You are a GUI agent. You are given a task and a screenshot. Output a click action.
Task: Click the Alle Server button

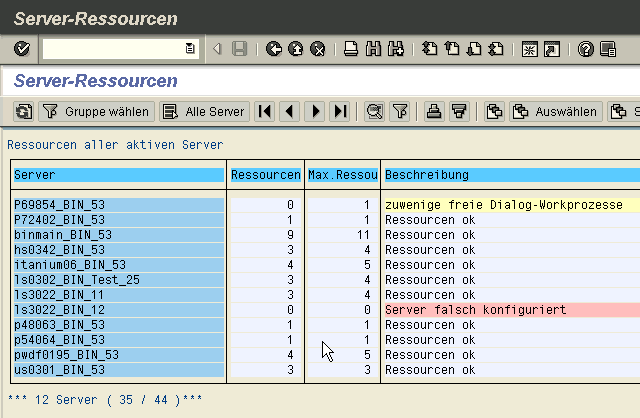click(x=204, y=111)
